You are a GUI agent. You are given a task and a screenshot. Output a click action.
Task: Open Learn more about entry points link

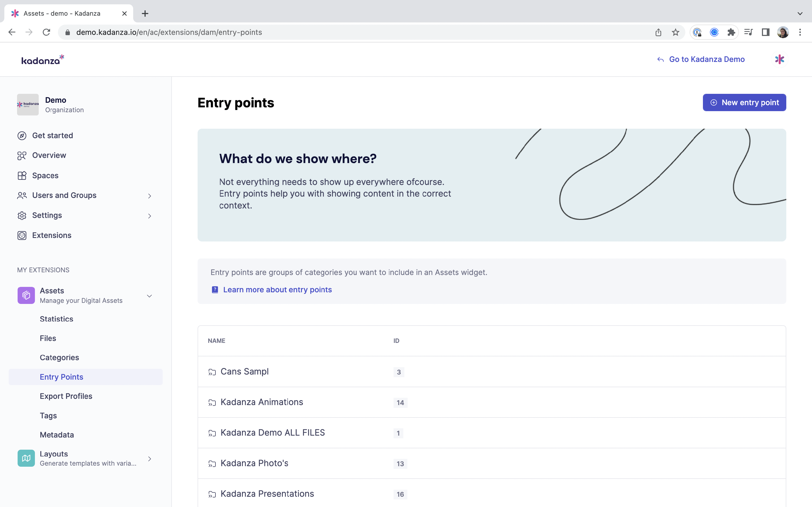(x=277, y=290)
